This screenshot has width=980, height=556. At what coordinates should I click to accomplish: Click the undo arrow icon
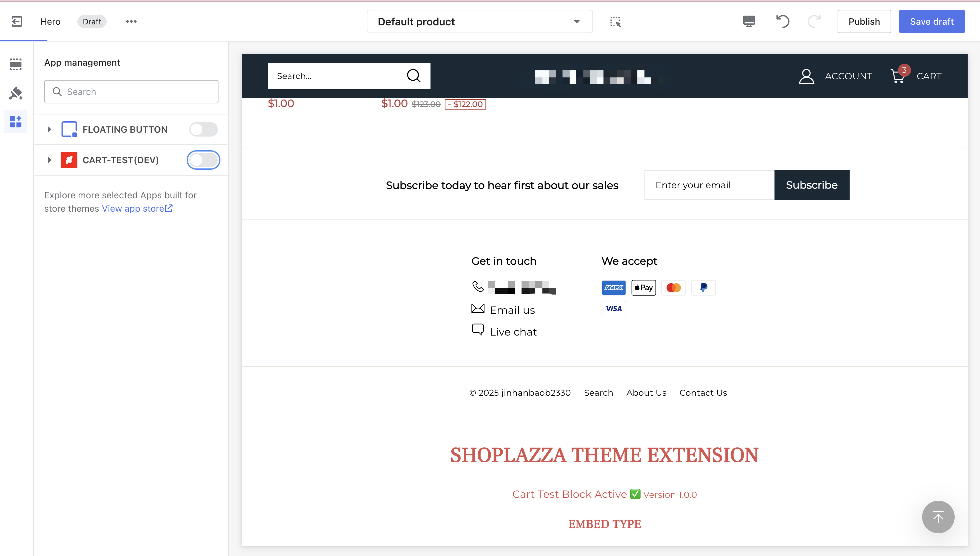pyautogui.click(x=783, y=21)
